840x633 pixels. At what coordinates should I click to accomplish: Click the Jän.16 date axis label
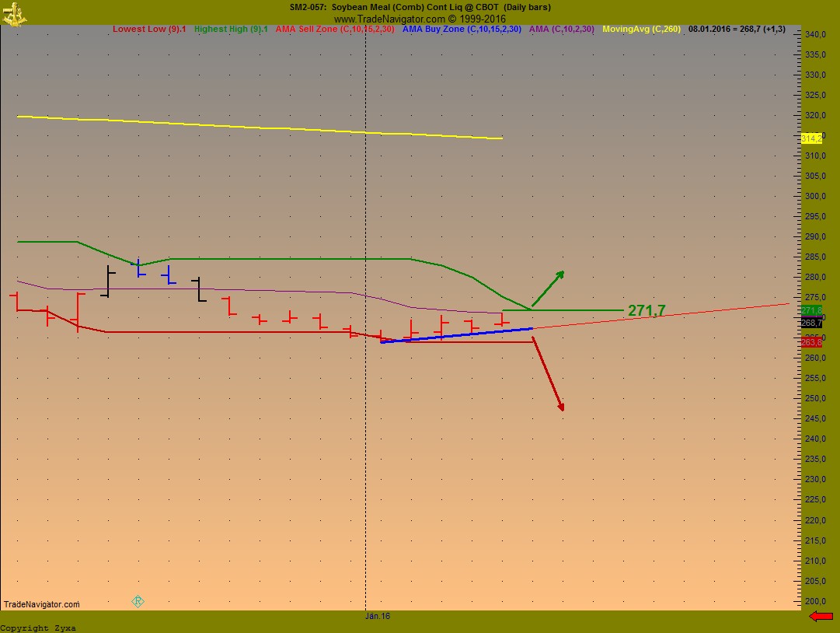pos(378,616)
